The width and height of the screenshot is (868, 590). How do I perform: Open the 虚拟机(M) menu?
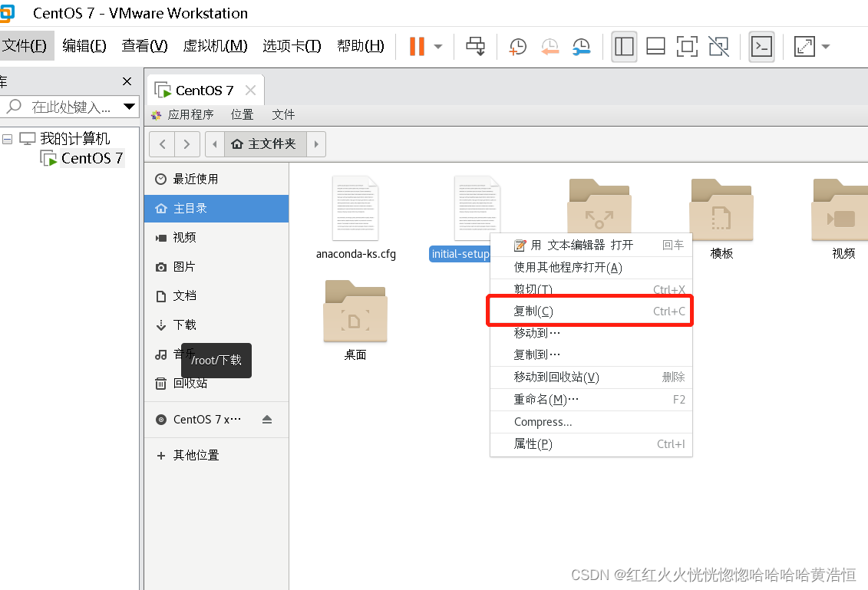point(215,46)
